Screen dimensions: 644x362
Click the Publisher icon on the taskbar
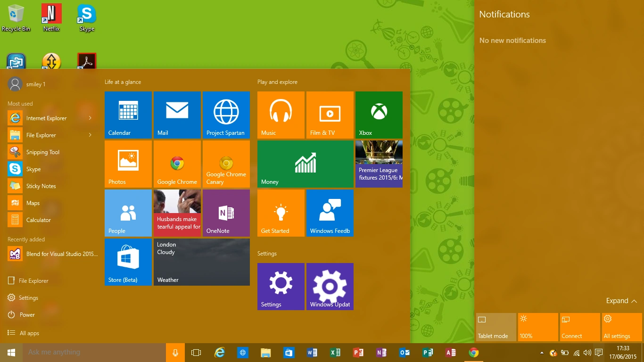click(x=428, y=353)
